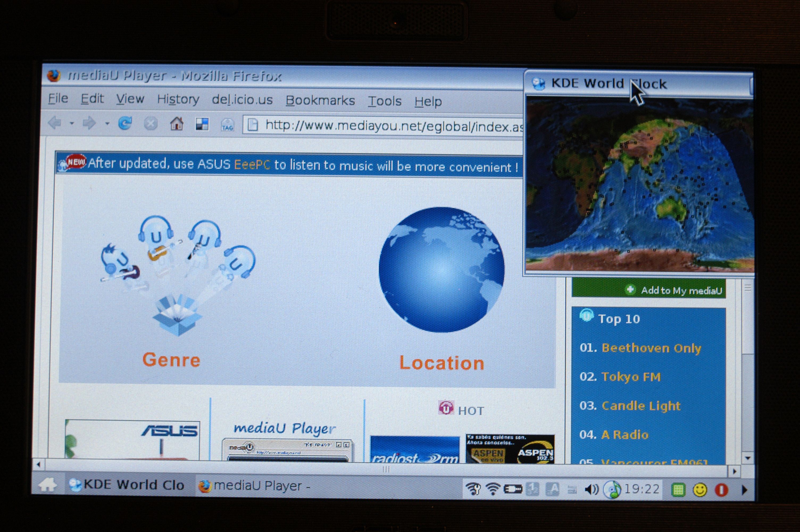Toggle Num Lock indicator in tray
The image size is (800, 532).
click(x=532, y=489)
